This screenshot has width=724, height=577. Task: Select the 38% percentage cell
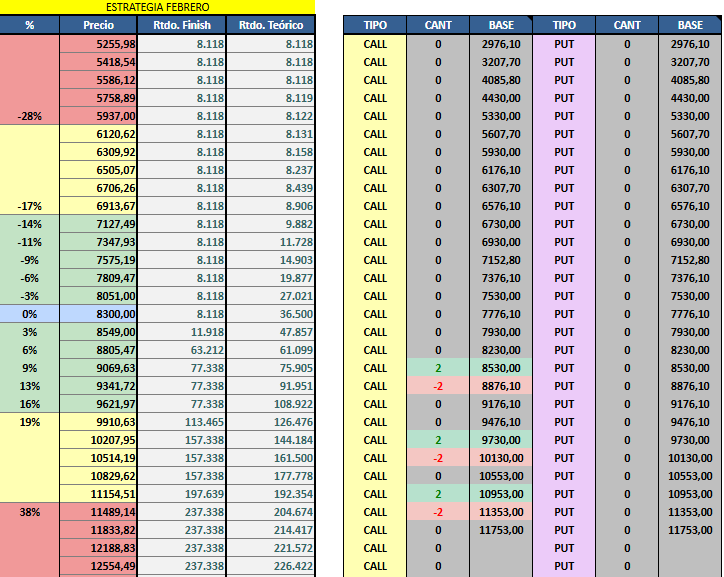coord(30,512)
